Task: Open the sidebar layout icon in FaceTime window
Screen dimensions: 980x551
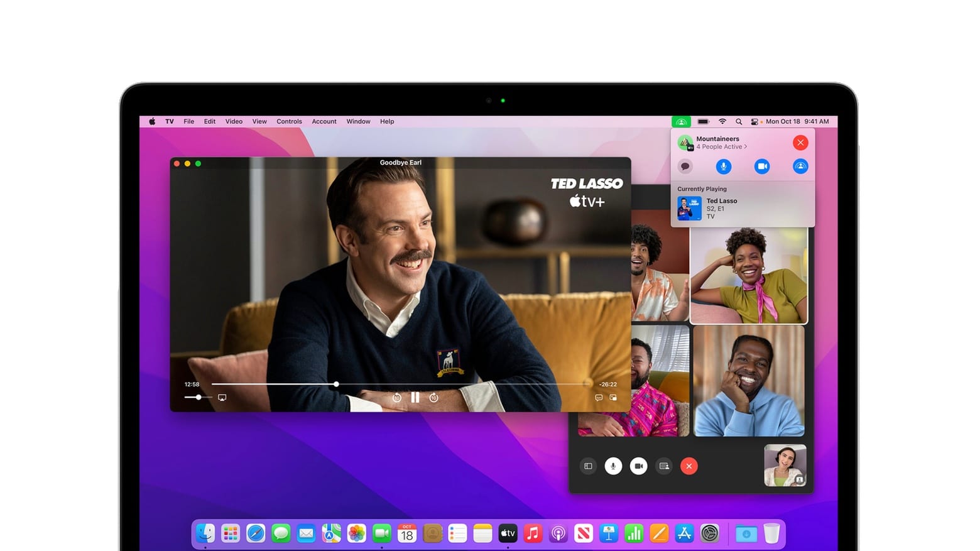Action: click(x=588, y=466)
